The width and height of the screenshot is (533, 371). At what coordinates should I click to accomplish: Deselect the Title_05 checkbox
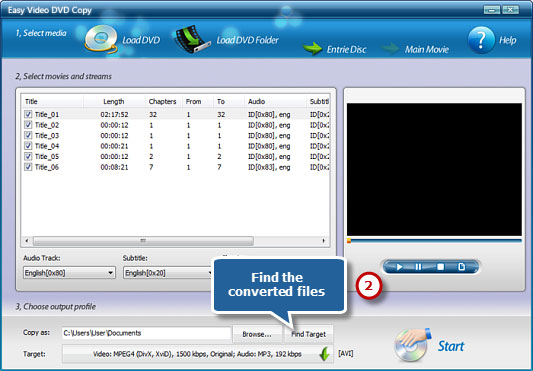[28, 156]
